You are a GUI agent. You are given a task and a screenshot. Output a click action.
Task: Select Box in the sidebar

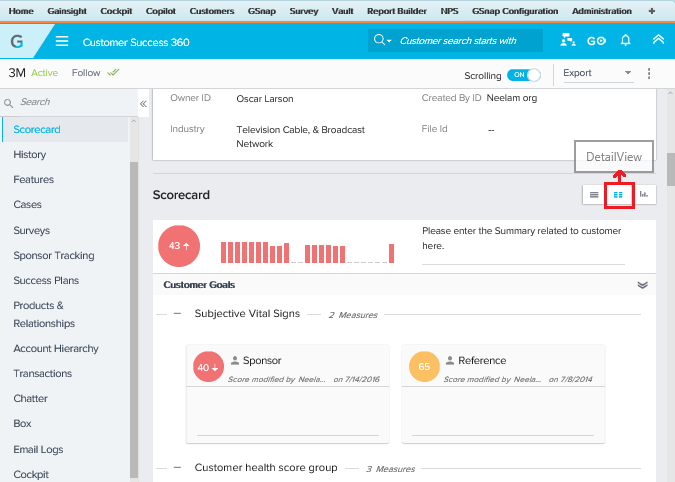[22, 423]
